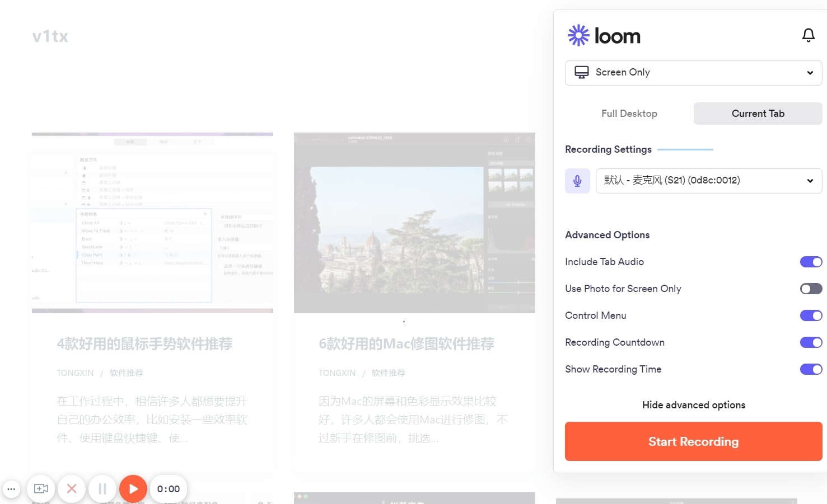Turn off the Control Menu toggle
Screen dimensions: 827x504
tap(811, 315)
